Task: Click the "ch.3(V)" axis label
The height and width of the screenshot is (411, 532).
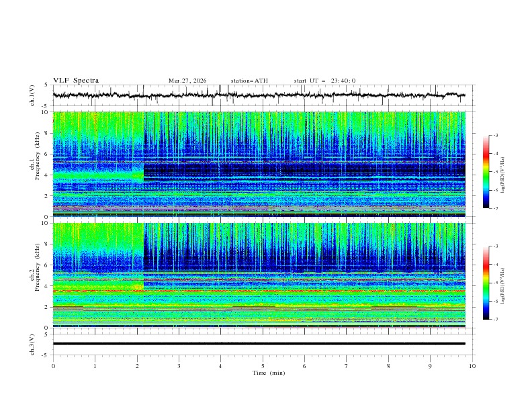Action: (x=32, y=345)
